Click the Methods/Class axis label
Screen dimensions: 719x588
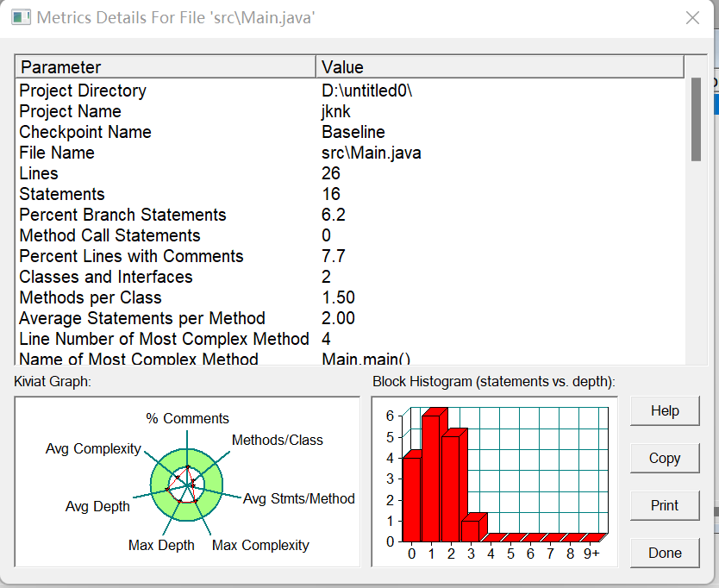point(277,440)
